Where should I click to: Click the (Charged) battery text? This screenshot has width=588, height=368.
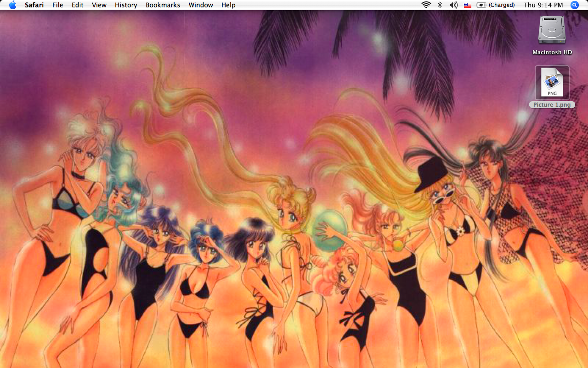point(502,5)
